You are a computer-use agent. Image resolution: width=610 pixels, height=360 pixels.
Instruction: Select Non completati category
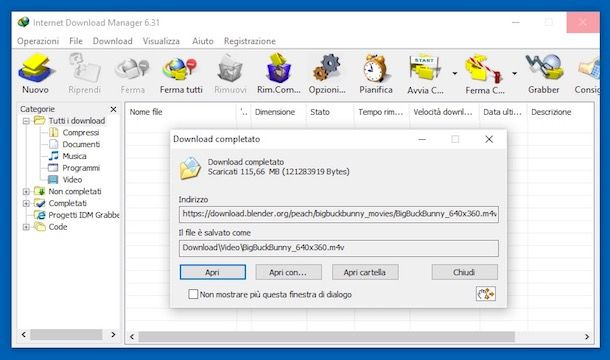click(x=75, y=191)
